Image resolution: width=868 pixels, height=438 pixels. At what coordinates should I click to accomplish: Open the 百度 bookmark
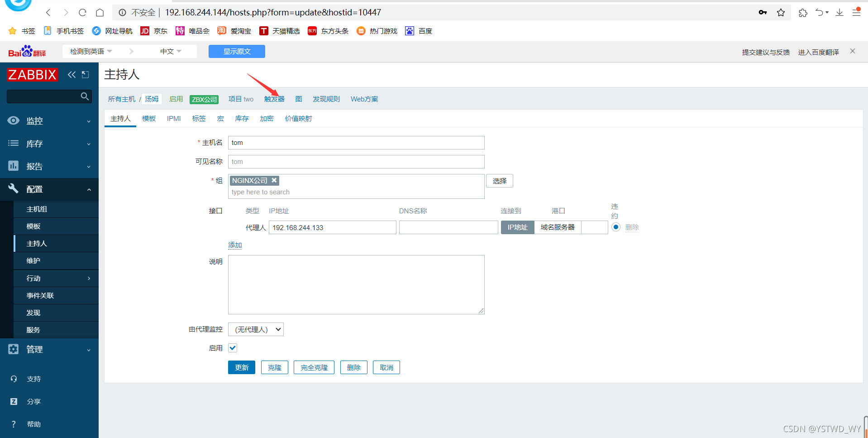(x=419, y=31)
